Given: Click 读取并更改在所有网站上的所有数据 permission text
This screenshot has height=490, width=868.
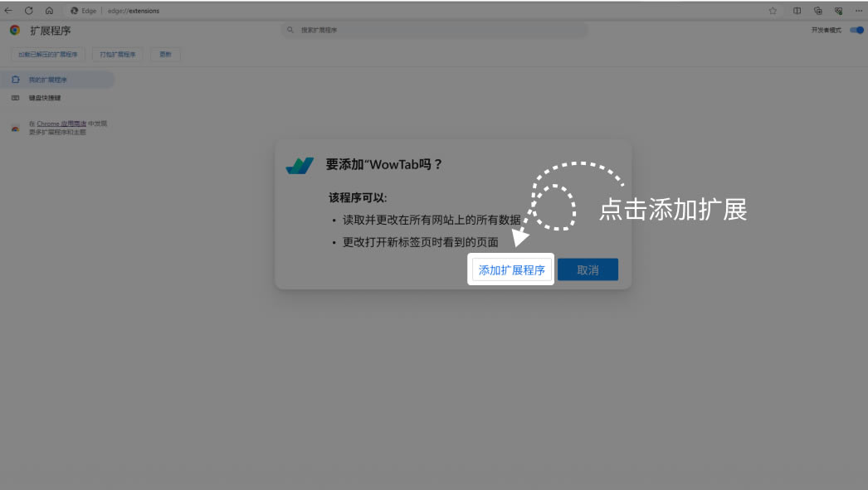Looking at the screenshot, I should tap(432, 220).
